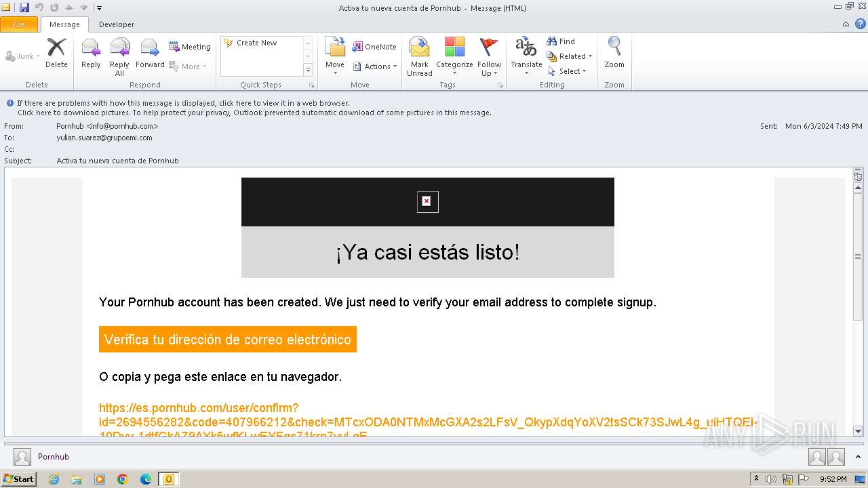Open the Quick Steps dialog launcher
This screenshot has height=488, width=868.
click(312, 85)
